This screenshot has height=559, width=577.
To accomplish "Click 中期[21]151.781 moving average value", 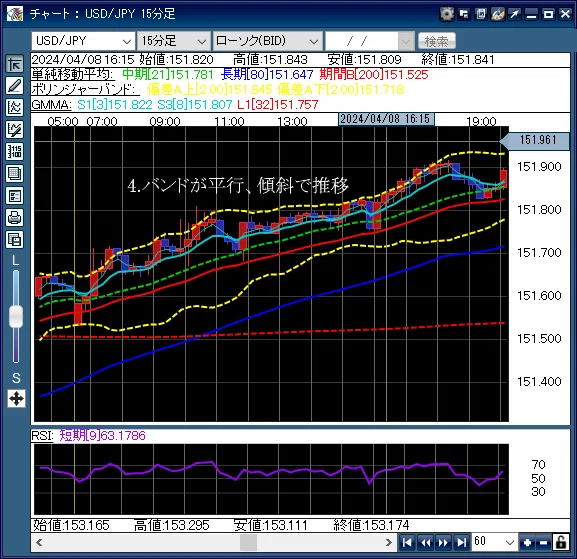I will coord(168,74).
